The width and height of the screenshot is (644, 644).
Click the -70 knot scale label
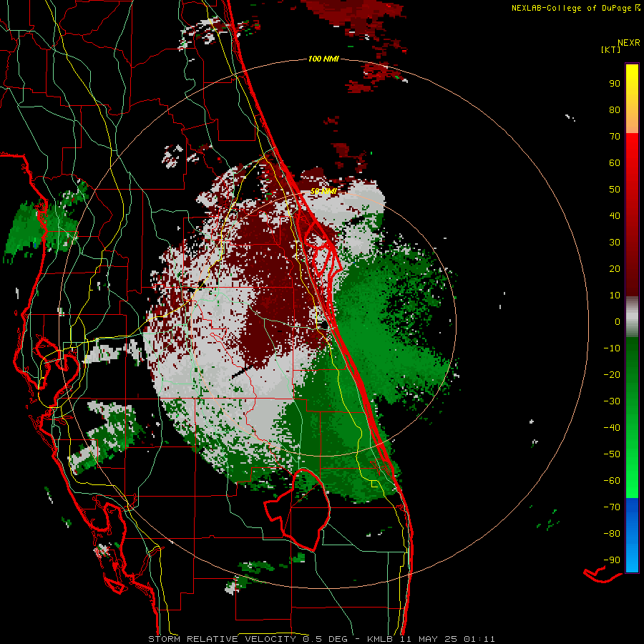coord(612,507)
